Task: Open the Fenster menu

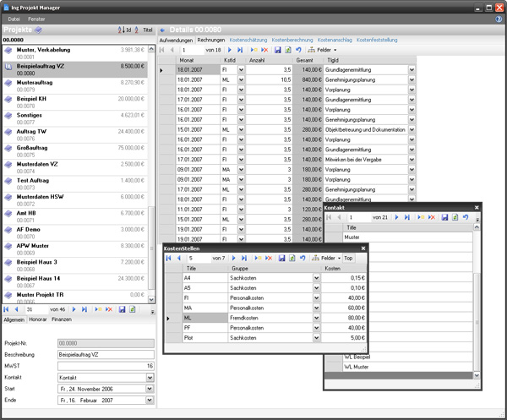Action: (x=36, y=19)
